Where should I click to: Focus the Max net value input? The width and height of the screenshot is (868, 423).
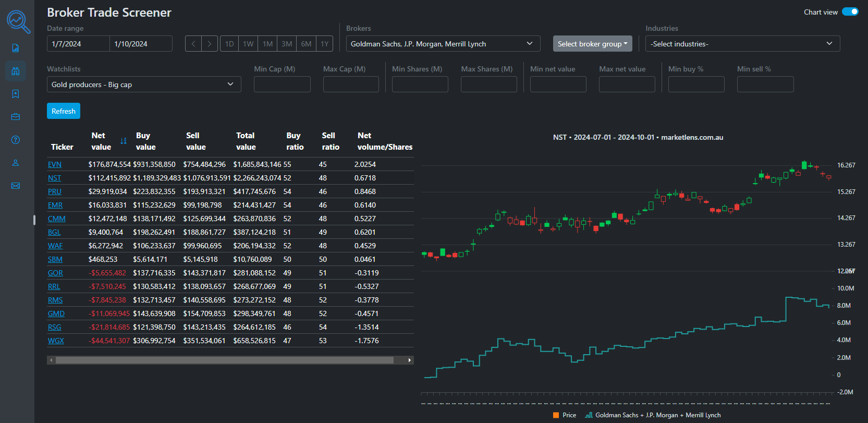click(627, 84)
